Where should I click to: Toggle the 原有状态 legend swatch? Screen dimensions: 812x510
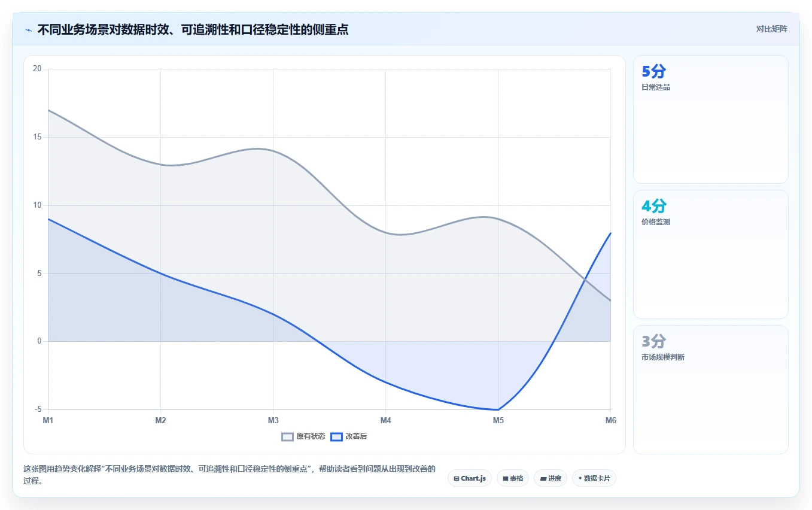288,436
